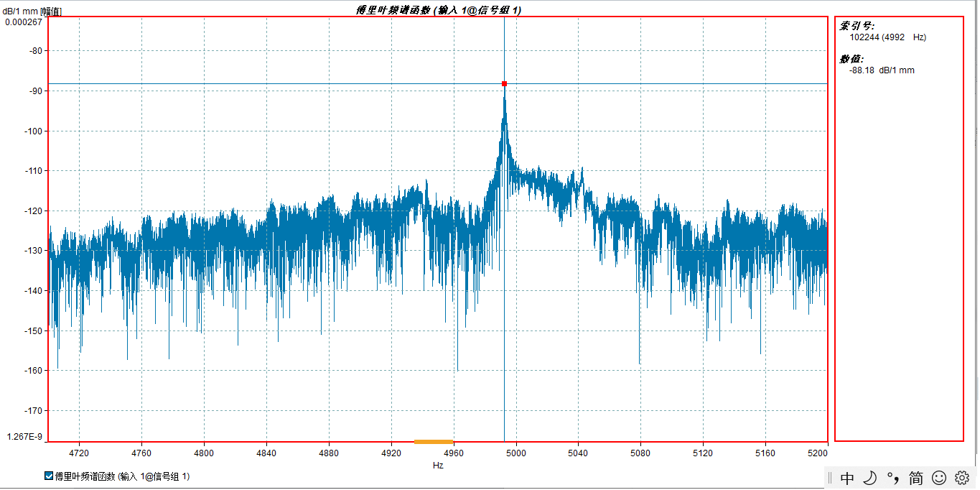Click the chart title 傅里叶频谱函数
Viewport: 980px width, 490px height.
pyautogui.click(x=438, y=10)
